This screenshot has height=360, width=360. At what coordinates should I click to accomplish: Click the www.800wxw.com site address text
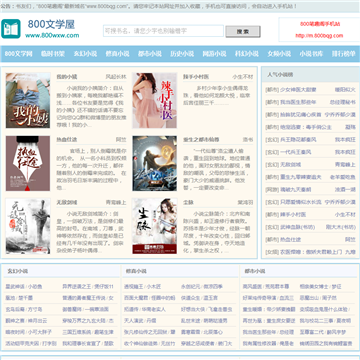point(52,35)
